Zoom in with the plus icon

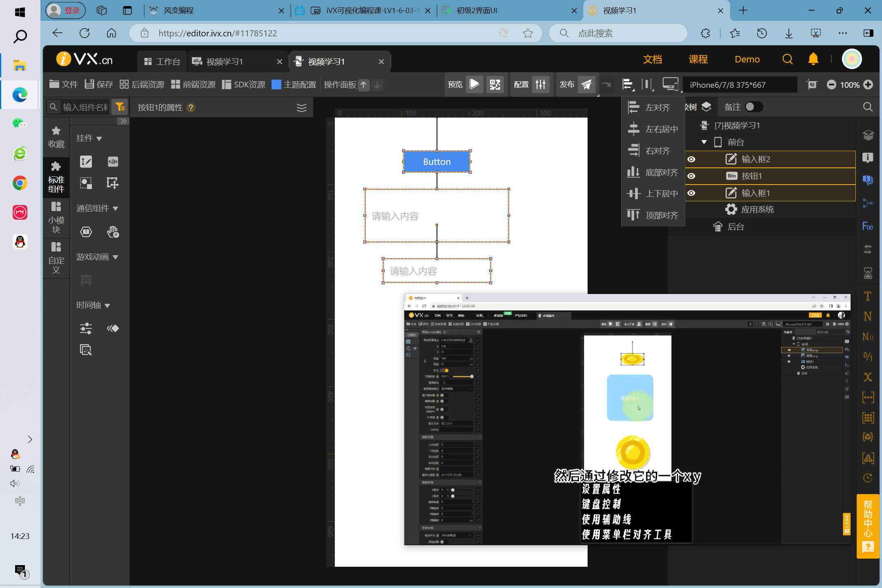pos(868,85)
